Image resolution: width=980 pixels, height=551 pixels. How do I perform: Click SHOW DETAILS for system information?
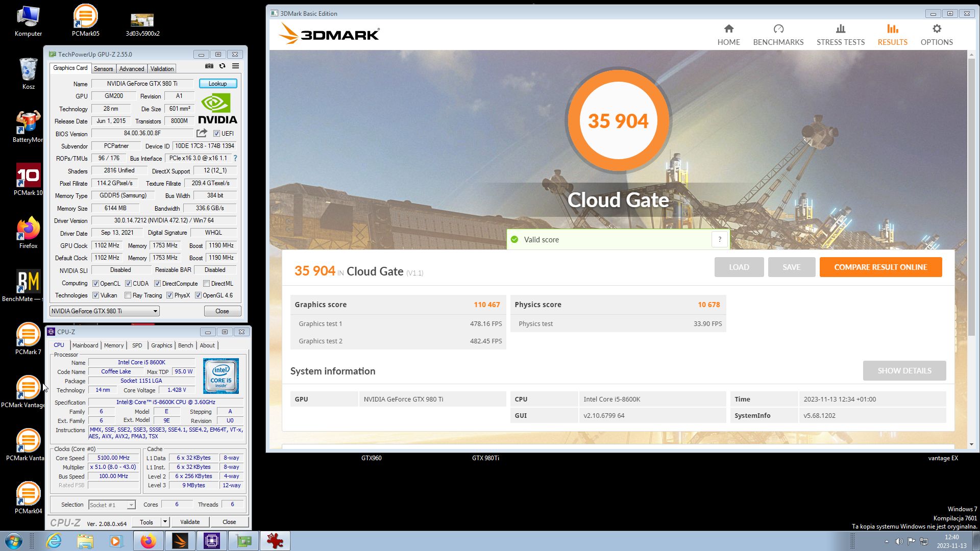[x=904, y=371]
